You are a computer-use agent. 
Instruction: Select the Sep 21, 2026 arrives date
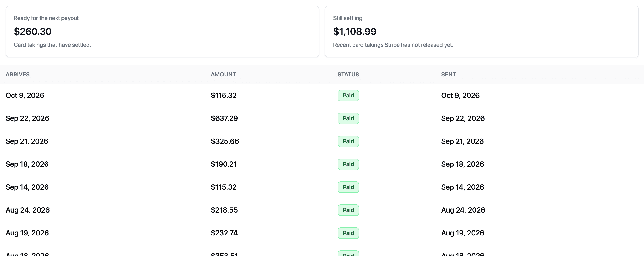[27, 141]
